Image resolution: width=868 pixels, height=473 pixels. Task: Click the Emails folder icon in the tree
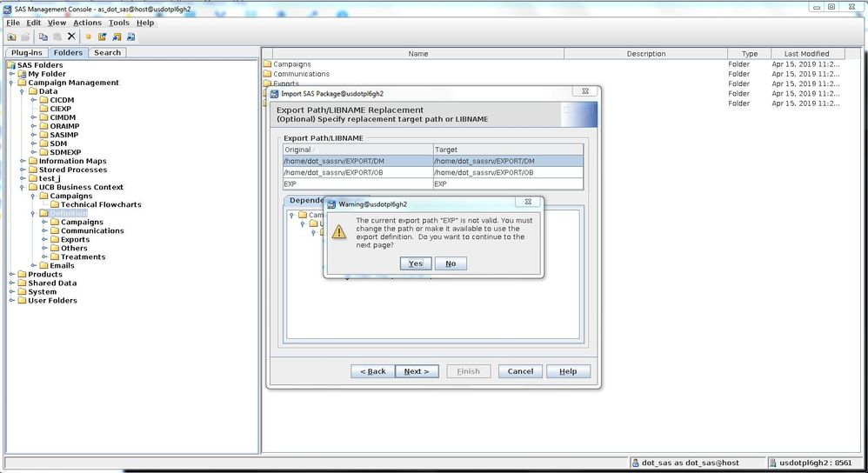tap(43, 265)
